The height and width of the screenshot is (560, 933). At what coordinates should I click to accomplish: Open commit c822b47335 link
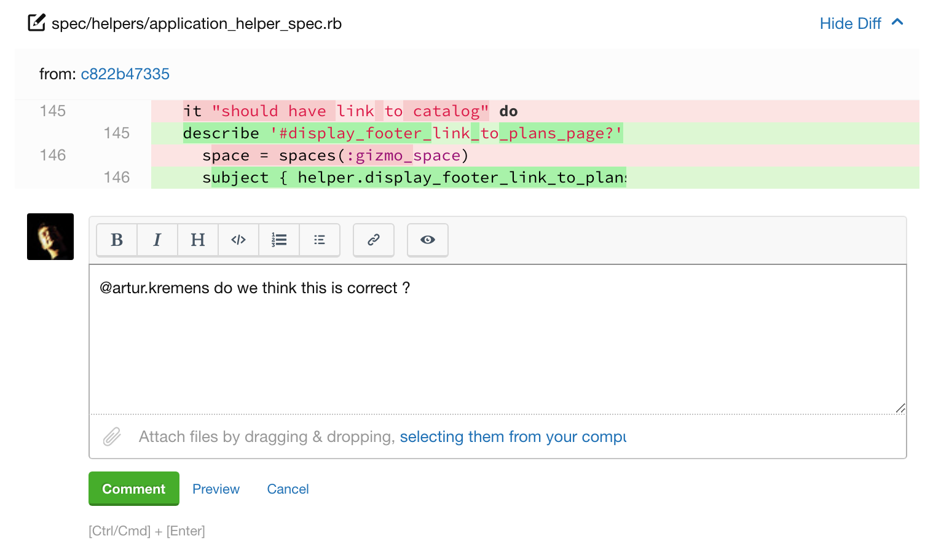(125, 74)
